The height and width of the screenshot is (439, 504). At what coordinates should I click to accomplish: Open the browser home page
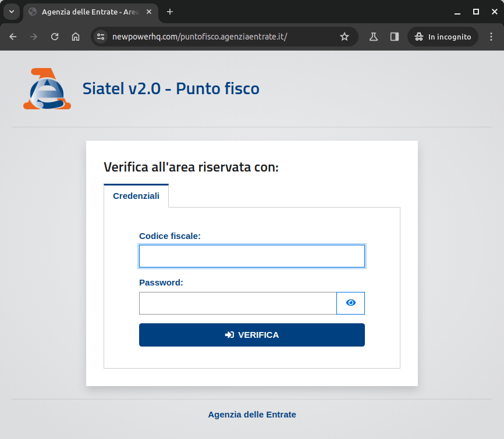76,37
